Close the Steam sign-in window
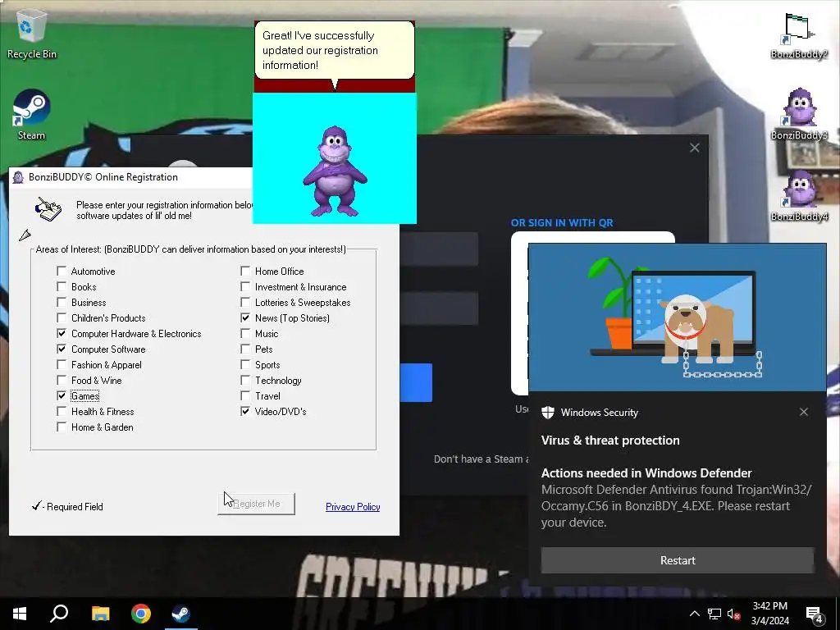This screenshot has width=840, height=630. pos(694,148)
